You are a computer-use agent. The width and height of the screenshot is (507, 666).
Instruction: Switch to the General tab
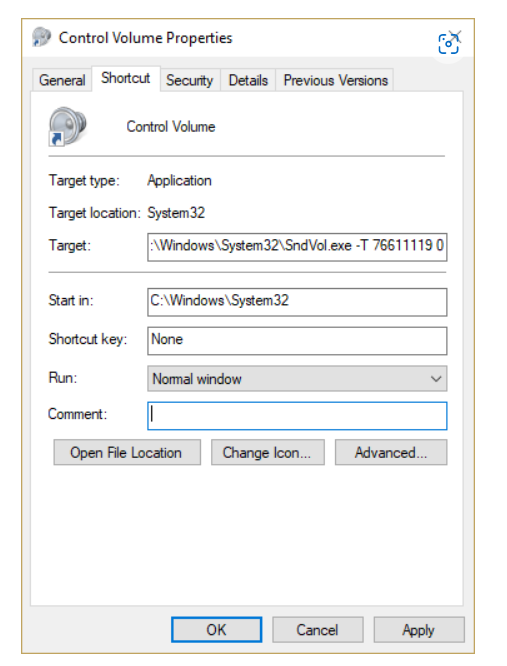pos(62,80)
